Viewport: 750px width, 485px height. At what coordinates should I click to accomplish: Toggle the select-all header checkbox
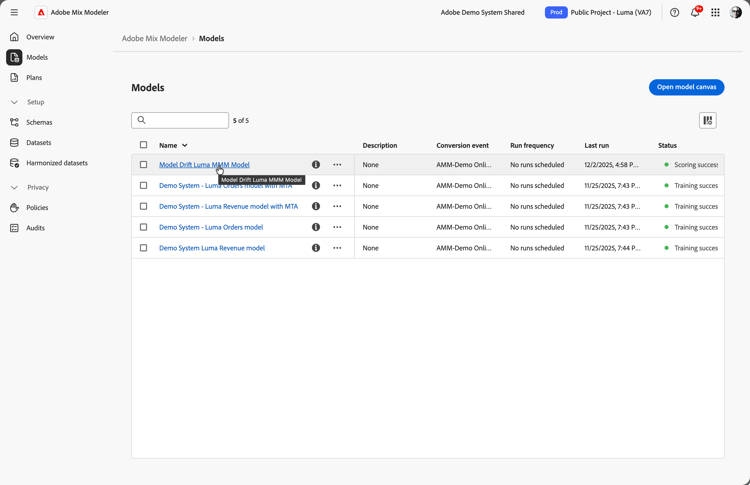pos(143,145)
